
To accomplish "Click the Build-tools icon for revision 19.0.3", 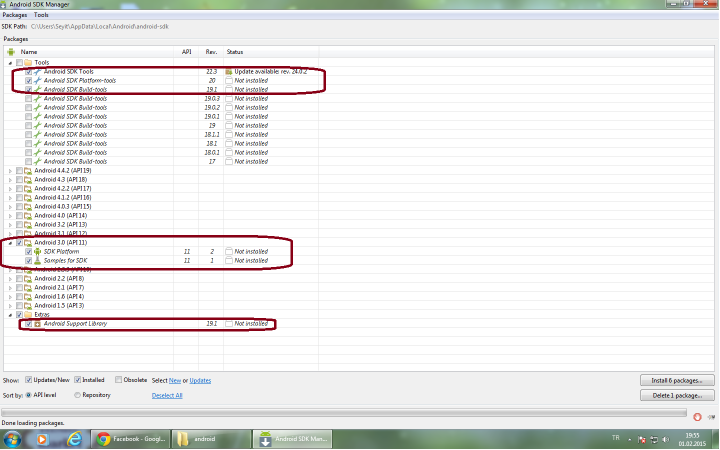I will tap(38, 98).
